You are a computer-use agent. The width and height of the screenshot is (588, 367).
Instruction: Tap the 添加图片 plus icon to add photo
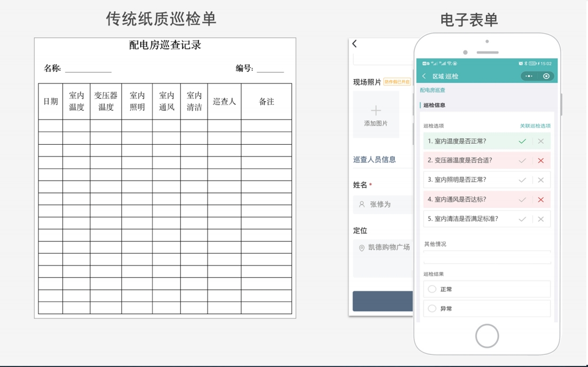point(376,111)
